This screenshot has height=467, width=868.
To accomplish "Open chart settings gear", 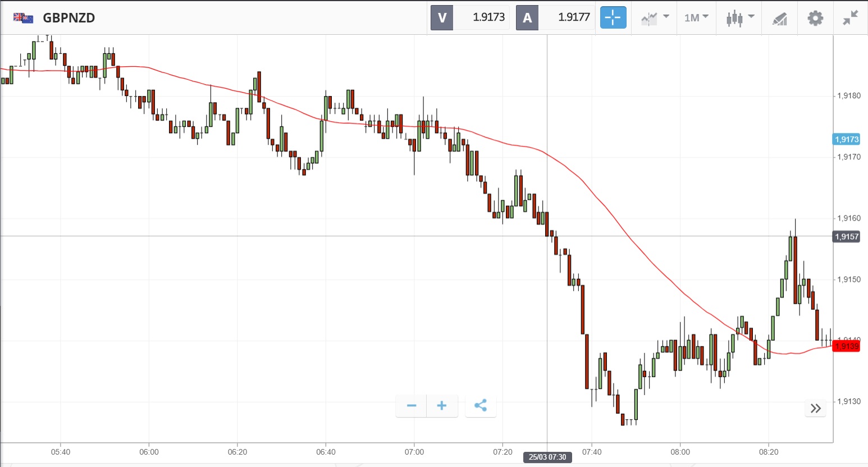I will point(815,18).
